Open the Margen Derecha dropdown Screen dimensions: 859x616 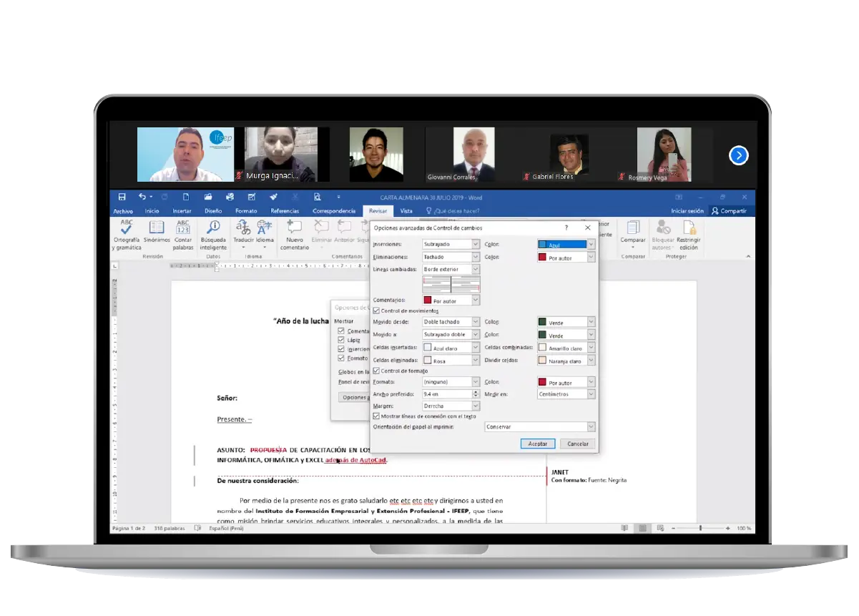point(451,406)
